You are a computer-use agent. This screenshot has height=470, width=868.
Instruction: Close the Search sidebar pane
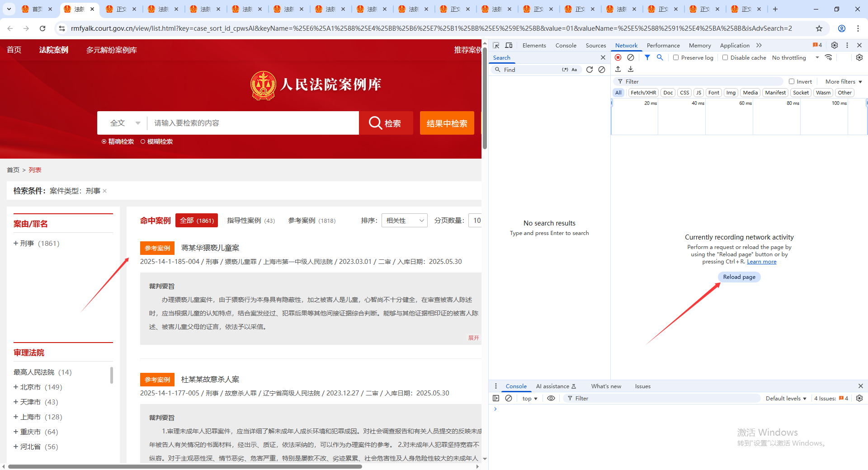click(x=603, y=57)
